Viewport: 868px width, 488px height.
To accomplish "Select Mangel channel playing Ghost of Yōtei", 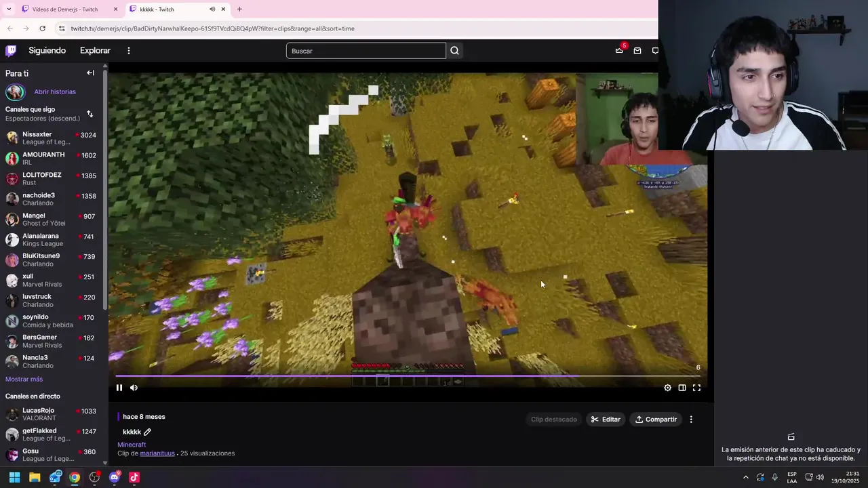I will (52, 220).
